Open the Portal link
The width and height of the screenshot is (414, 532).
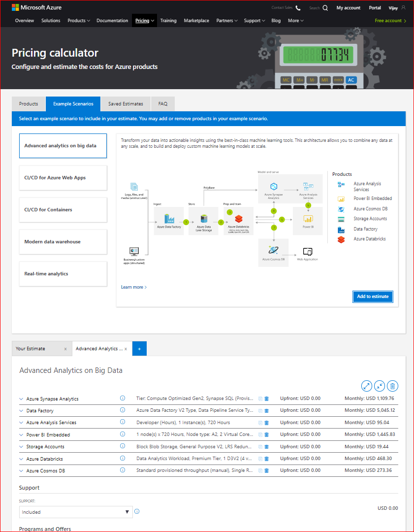click(x=375, y=8)
